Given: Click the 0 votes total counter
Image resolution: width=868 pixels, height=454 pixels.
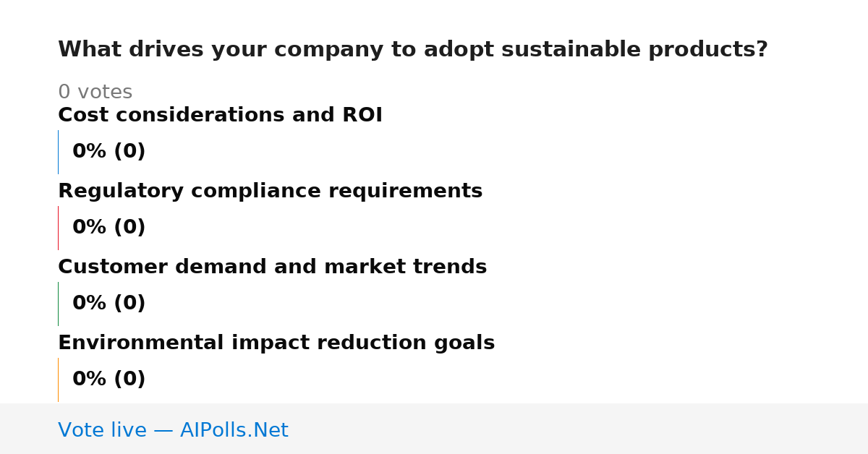Looking at the screenshot, I should point(95,93).
